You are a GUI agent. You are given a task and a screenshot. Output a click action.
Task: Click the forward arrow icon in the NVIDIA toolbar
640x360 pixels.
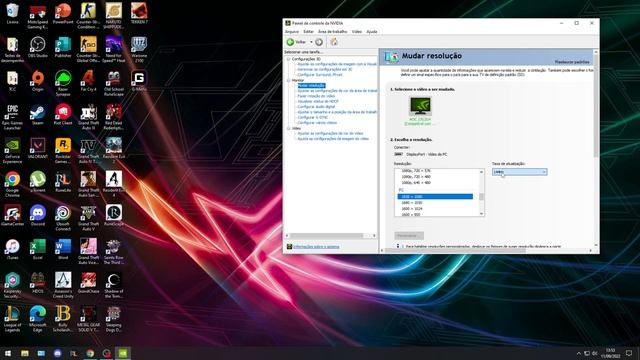click(x=319, y=42)
